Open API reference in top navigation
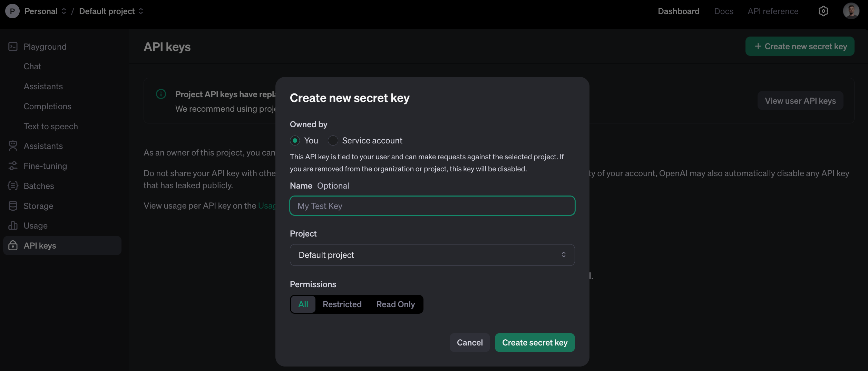 point(773,11)
